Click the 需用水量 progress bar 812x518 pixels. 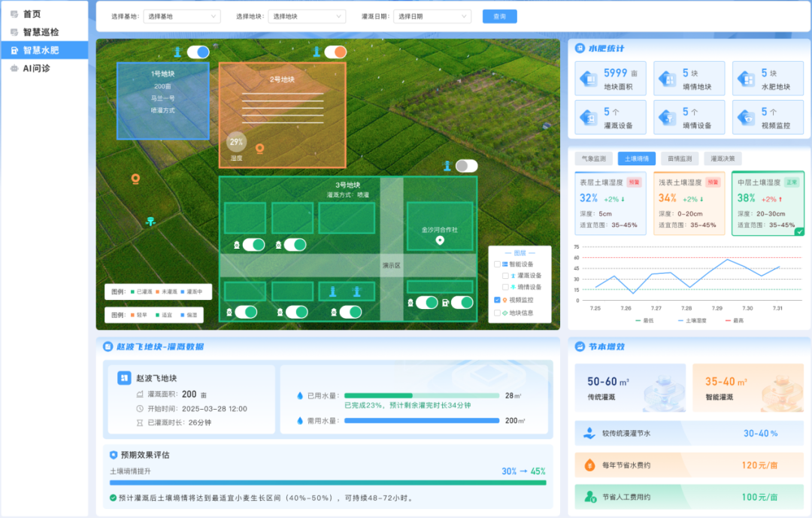422,420
